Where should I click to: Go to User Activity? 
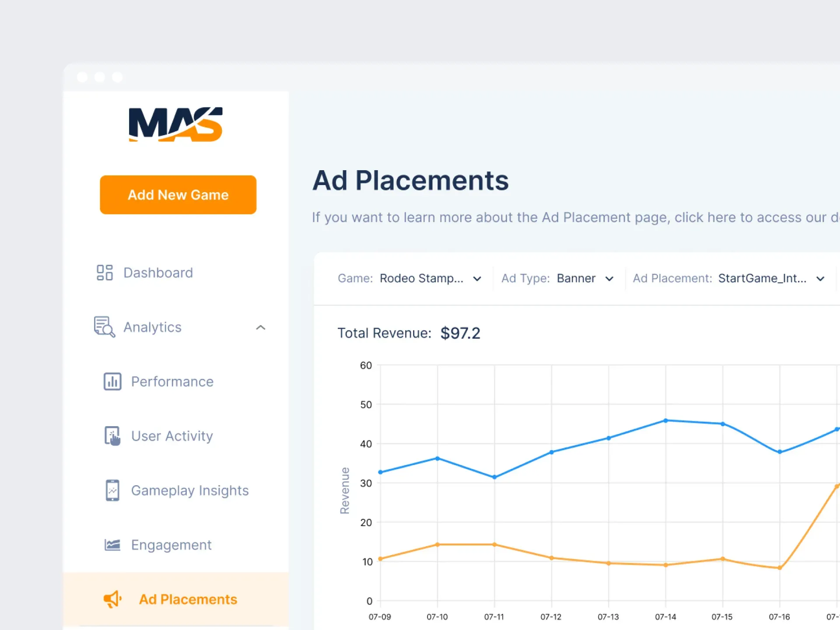pos(172,436)
